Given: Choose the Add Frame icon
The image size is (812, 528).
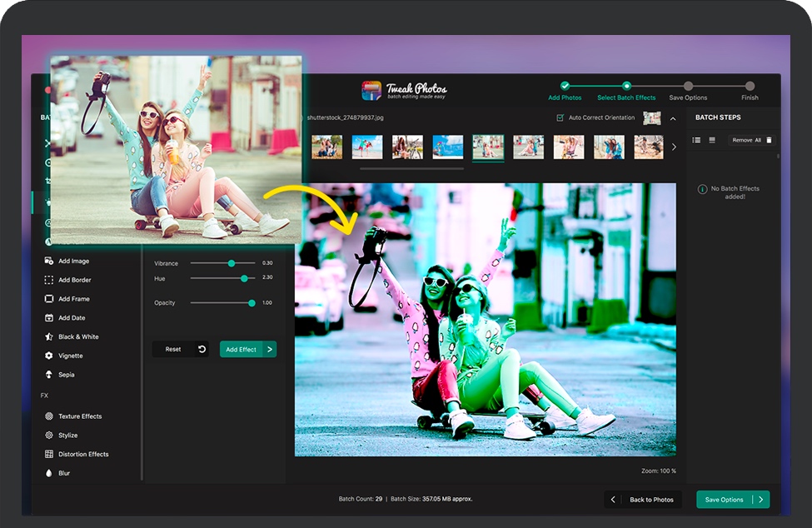Looking at the screenshot, I should click(x=49, y=299).
